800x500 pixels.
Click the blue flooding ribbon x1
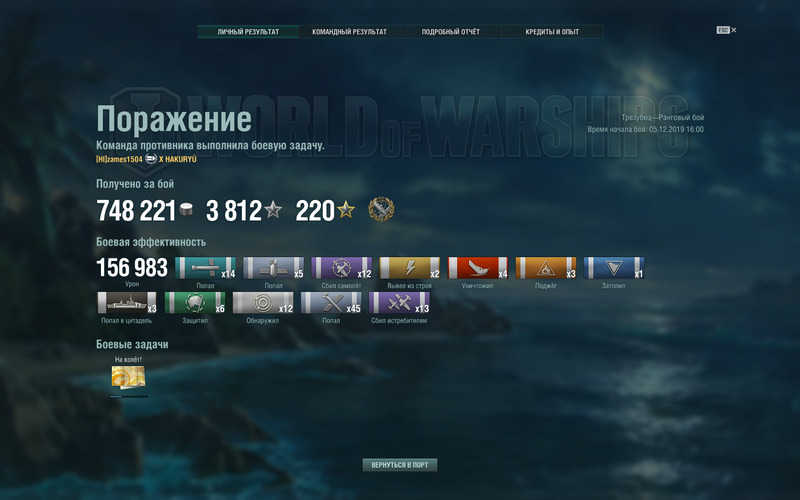614,268
